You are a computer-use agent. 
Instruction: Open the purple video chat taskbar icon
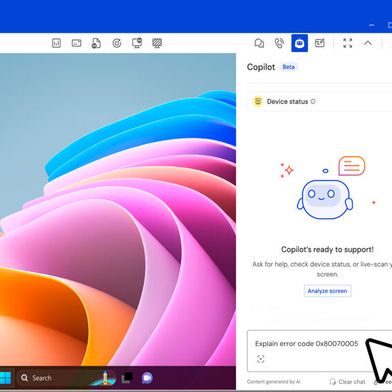147,378
